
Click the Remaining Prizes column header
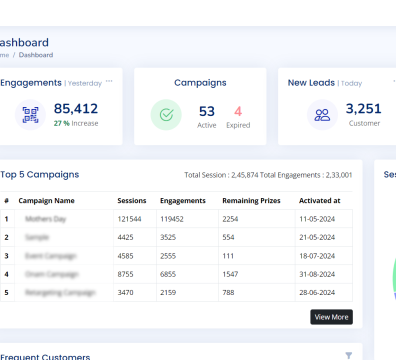(x=251, y=201)
